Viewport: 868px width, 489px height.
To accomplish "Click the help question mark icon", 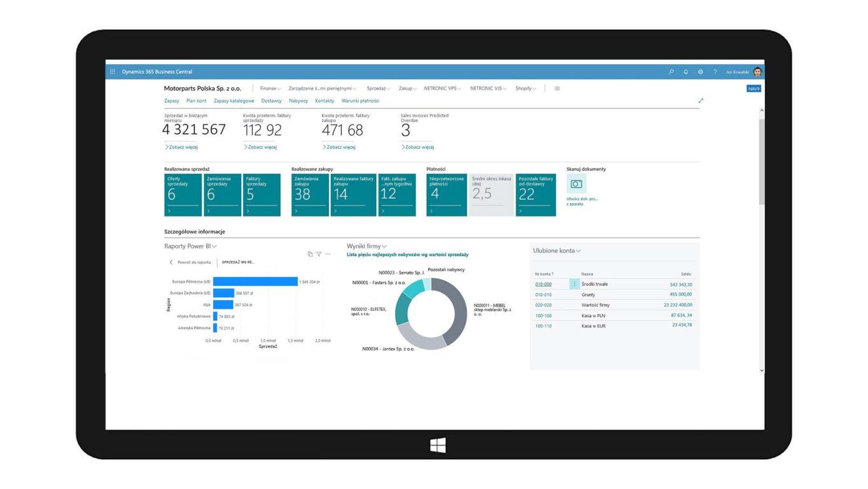I will coord(715,72).
